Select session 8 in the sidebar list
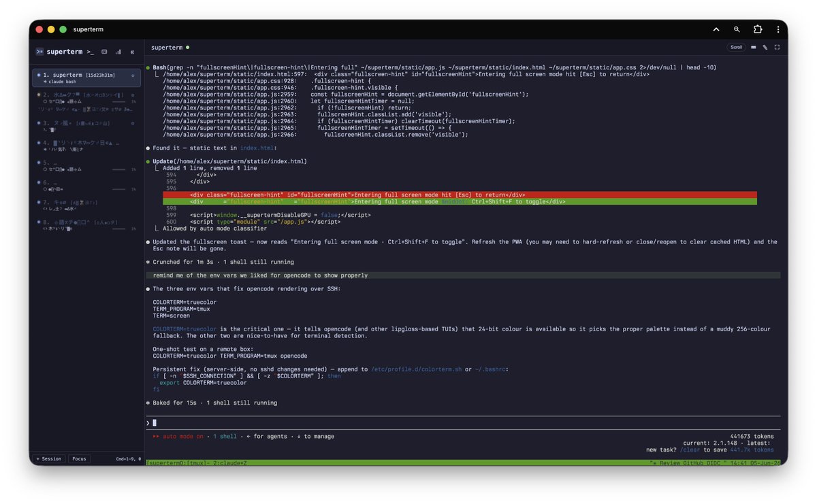The height and width of the screenshot is (504, 817). coord(86,224)
